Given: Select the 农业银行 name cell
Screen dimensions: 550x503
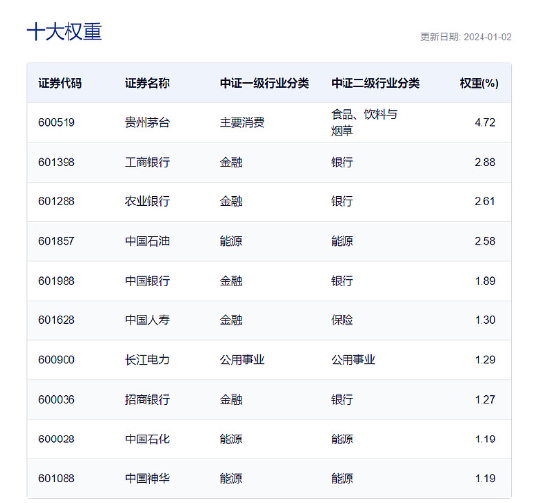Looking at the screenshot, I should click(147, 201).
